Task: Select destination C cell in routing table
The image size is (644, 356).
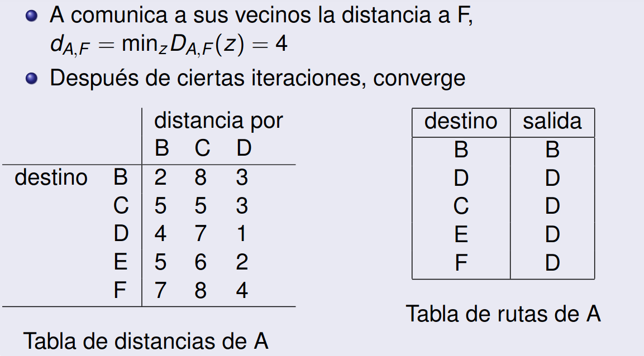Action: 461,206
